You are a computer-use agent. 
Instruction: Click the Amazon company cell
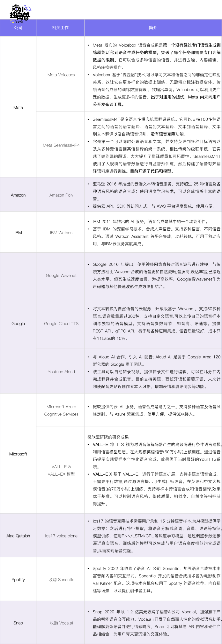click(x=18, y=195)
